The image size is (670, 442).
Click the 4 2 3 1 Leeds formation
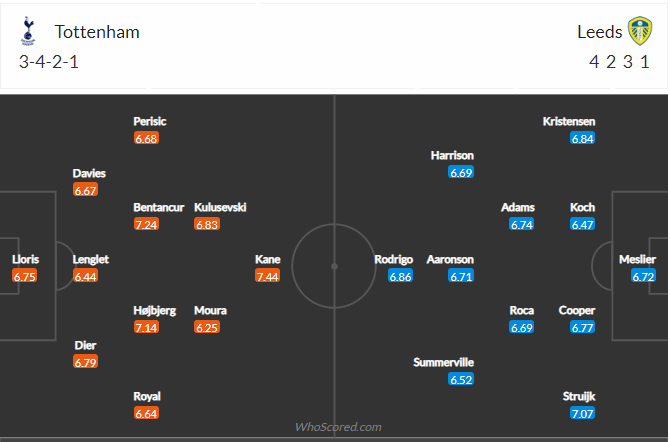click(619, 62)
